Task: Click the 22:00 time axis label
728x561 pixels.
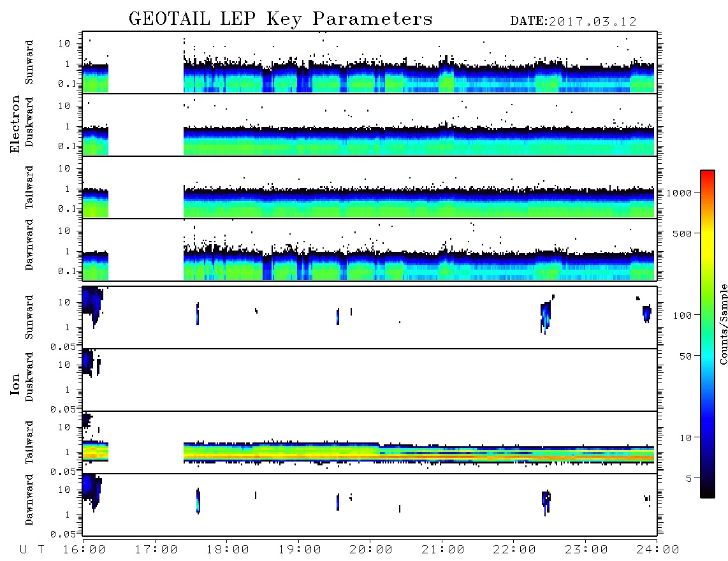Action: (514, 550)
